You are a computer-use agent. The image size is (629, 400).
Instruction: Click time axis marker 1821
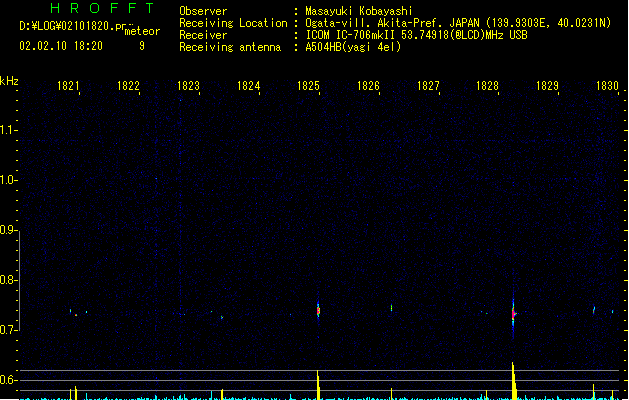68,85
